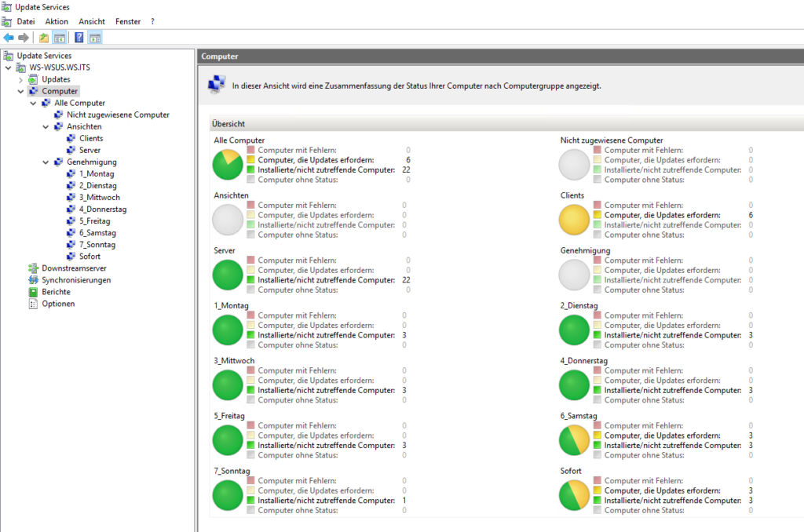Click the Nicht zugewiesene Computer overview heading
The width and height of the screenshot is (804, 532).
[x=611, y=140]
